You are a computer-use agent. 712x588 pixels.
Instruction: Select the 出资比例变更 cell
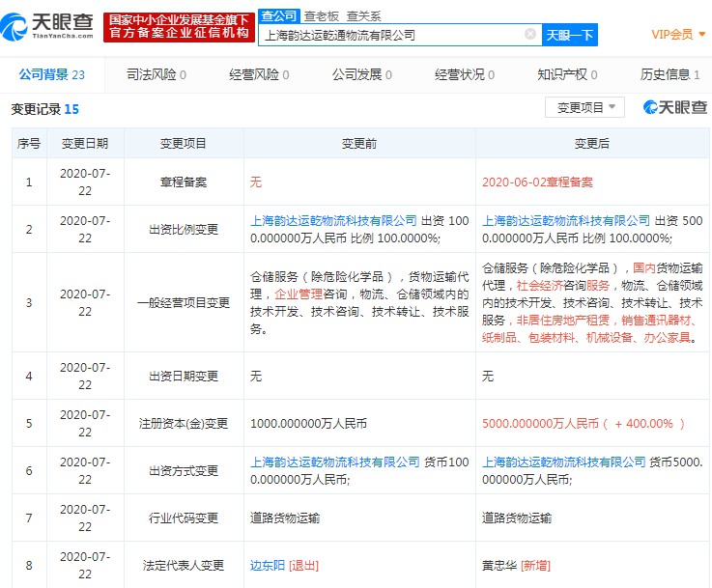(184, 229)
